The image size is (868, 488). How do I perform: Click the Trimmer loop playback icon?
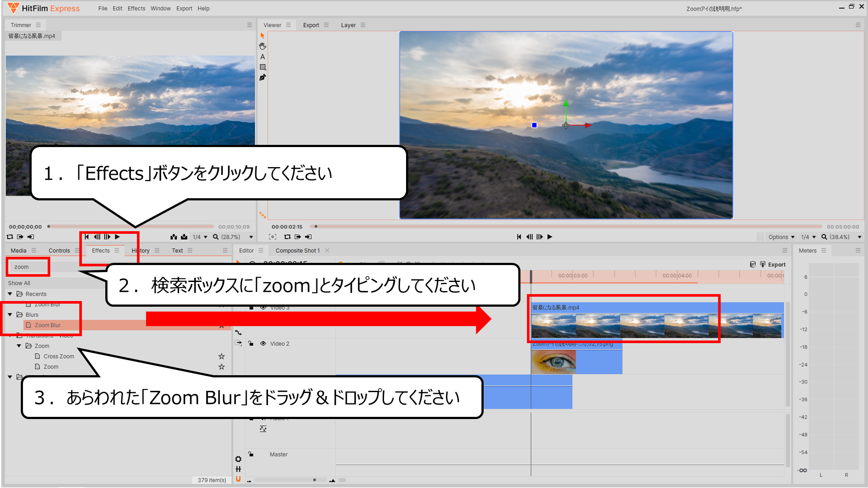(10, 237)
